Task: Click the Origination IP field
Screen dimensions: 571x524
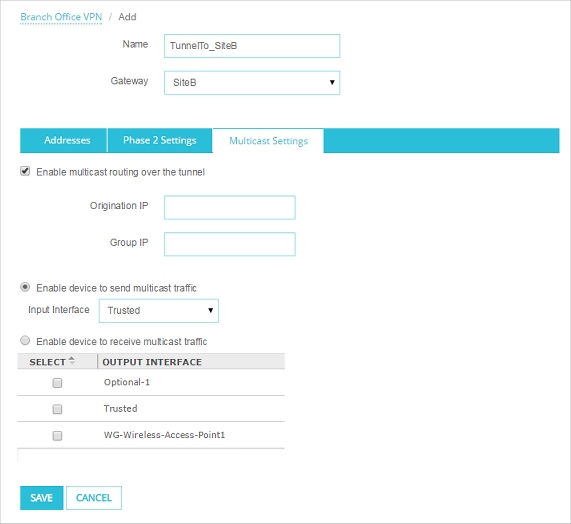Action: click(x=230, y=208)
